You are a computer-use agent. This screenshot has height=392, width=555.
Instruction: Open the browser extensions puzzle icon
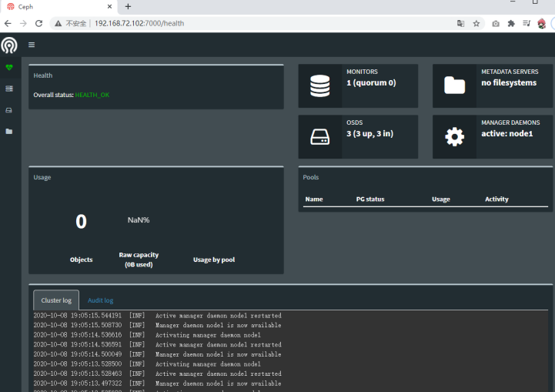tap(510, 23)
